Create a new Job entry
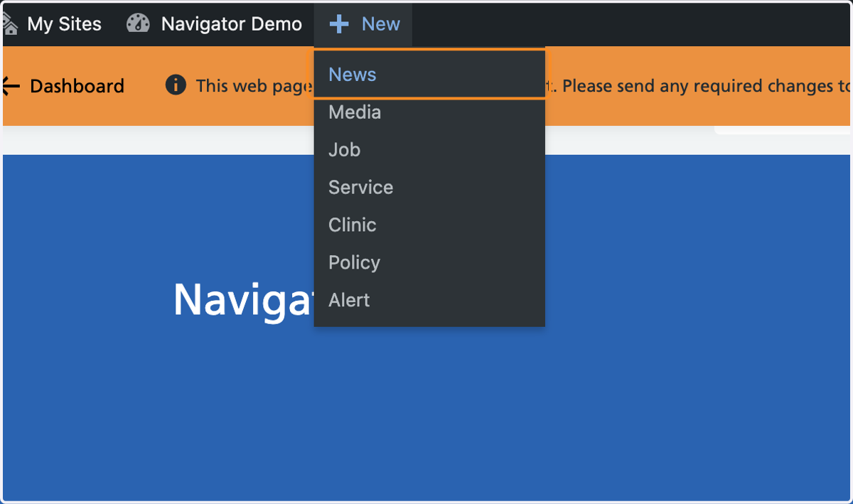The image size is (853, 504). [429, 150]
